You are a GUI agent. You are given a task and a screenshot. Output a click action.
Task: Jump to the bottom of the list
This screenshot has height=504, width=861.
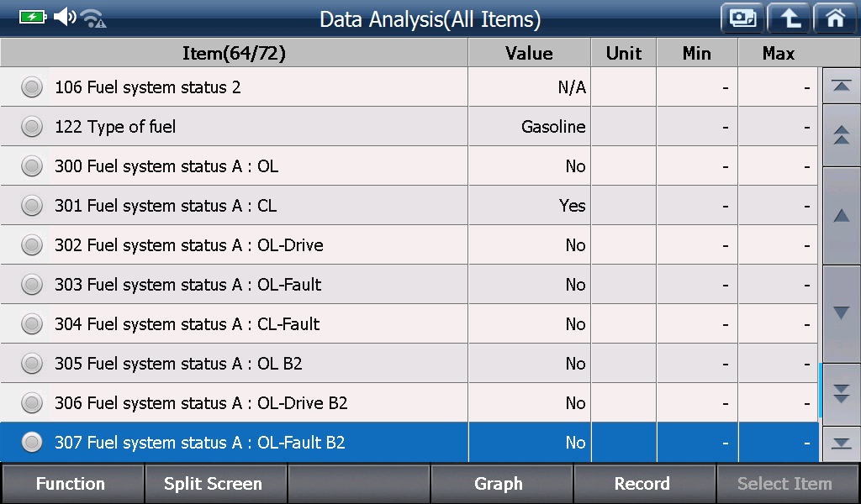coord(841,444)
